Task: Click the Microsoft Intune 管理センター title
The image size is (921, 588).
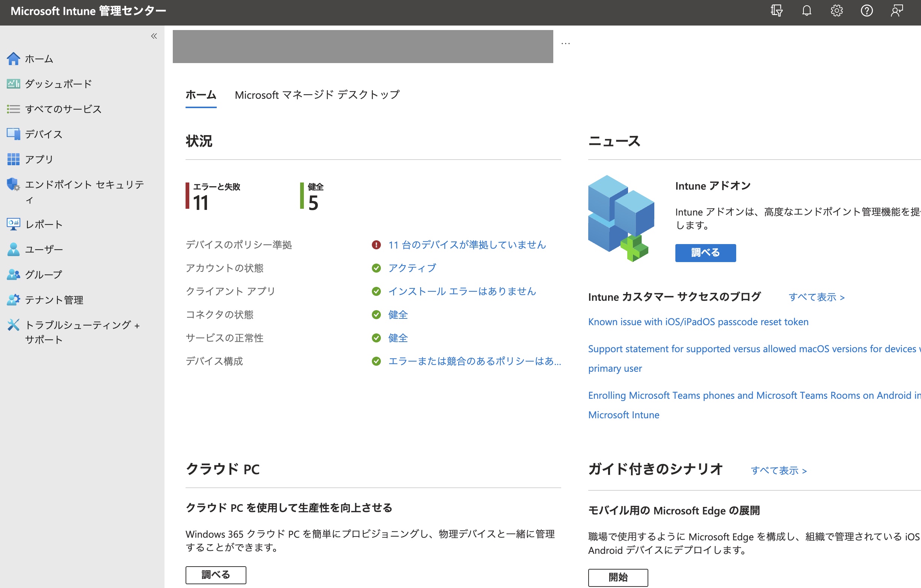Action: [88, 11]
